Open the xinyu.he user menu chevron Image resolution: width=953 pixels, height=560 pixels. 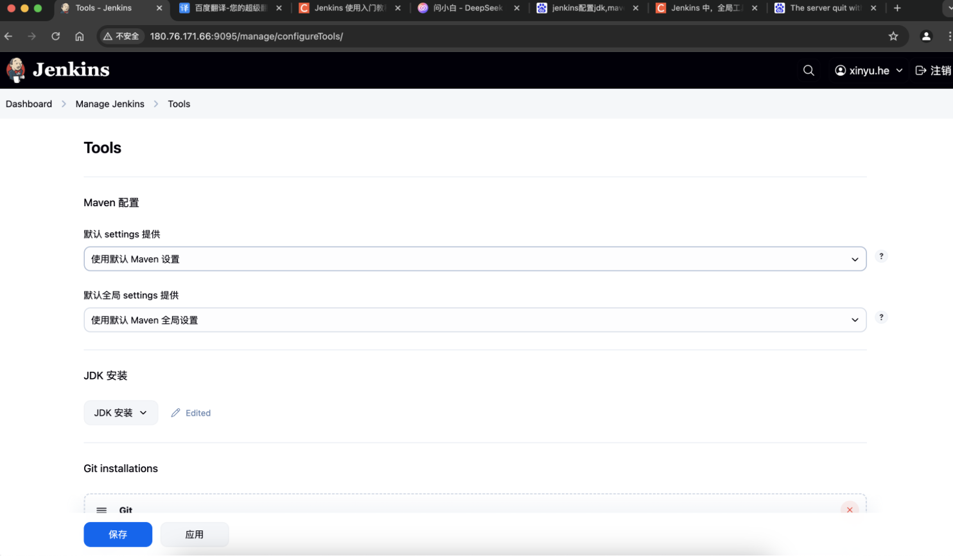click(x=899, y=71)
